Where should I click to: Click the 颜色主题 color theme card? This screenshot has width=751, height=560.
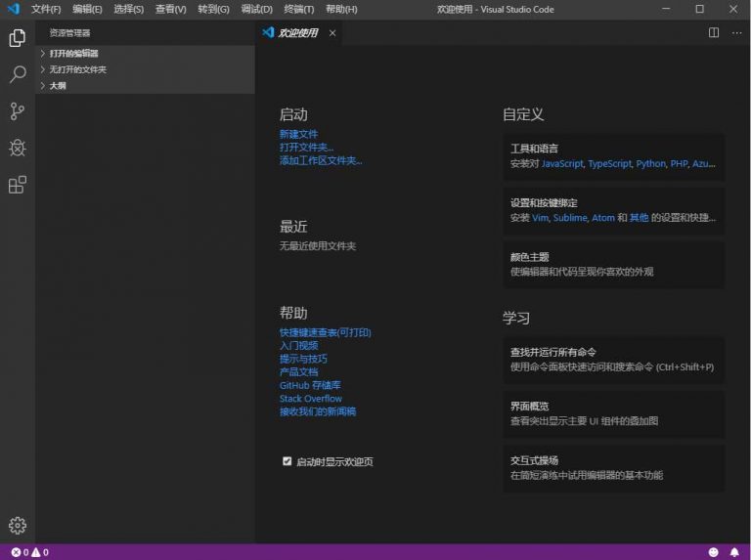click(613, 264)
